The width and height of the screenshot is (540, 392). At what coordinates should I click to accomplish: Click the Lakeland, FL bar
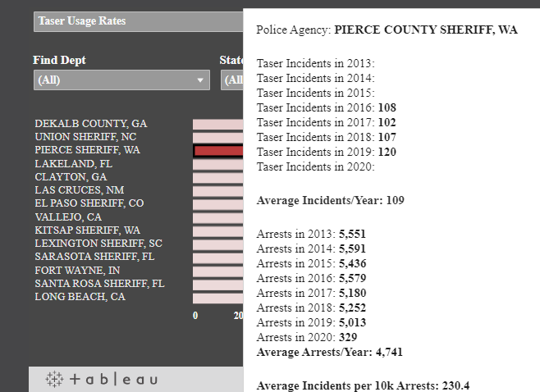(218, 164)
